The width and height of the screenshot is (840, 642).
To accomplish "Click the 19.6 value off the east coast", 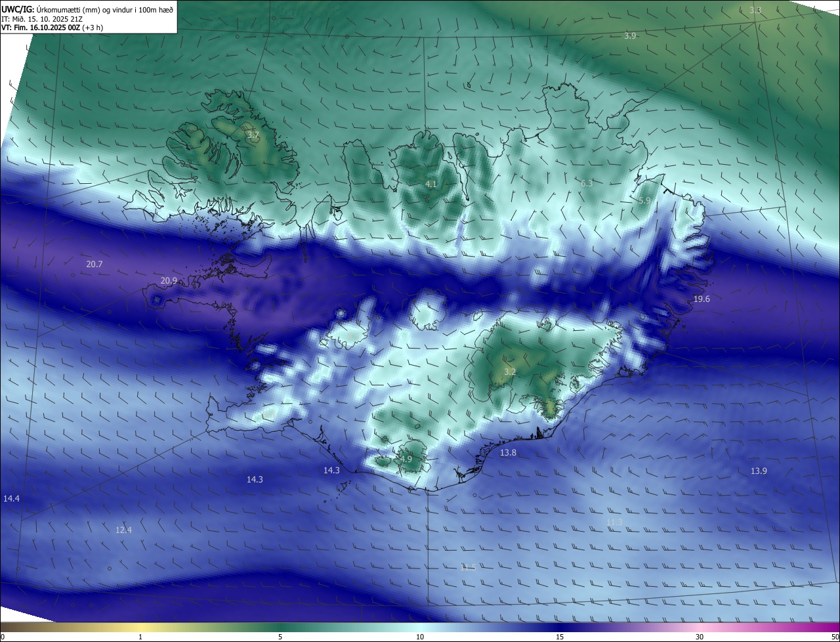I will (x=702, y=299).
